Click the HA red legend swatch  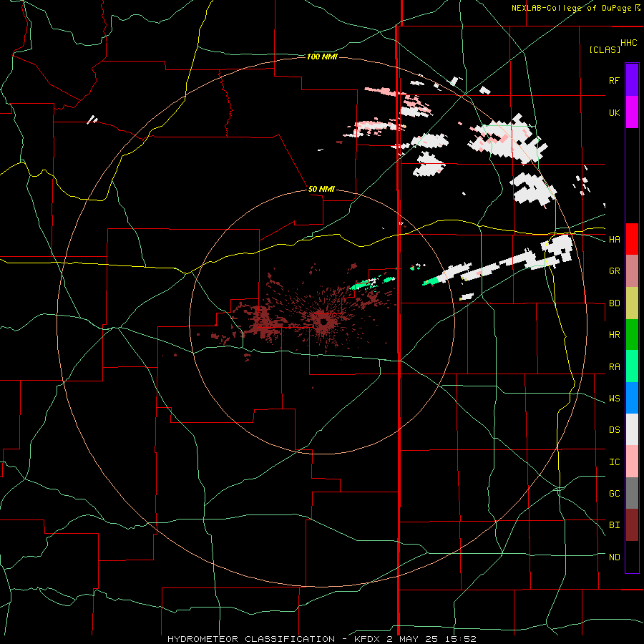[x=632, y=239]
